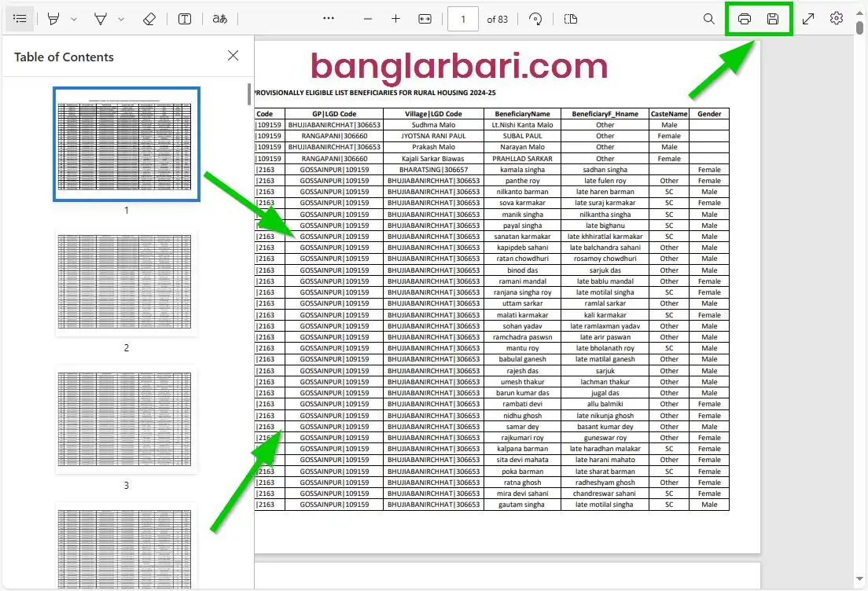Open the search panel
Viewport: 868px width, 591px height.
[x=708, y=19]
